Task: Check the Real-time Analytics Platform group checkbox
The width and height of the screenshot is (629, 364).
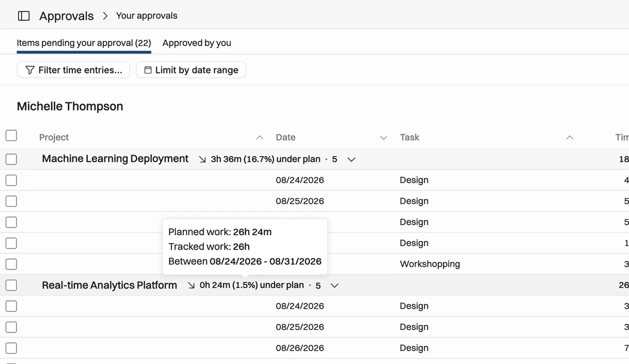Action: coord(11,285)
